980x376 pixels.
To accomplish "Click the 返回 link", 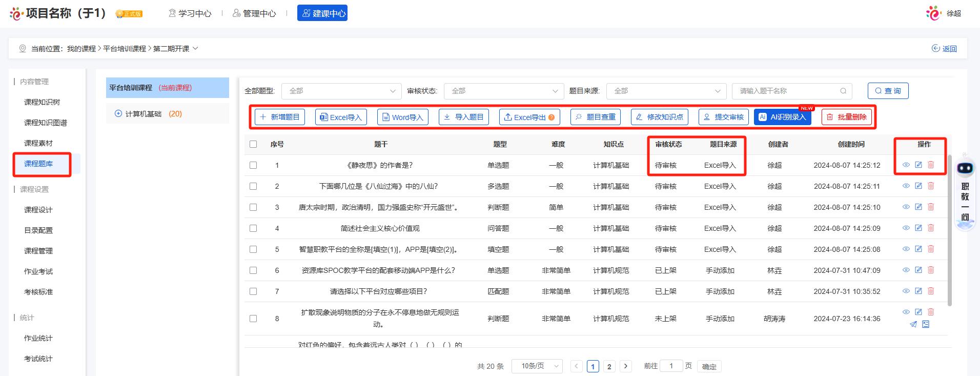I will click(x=944, y=48).
